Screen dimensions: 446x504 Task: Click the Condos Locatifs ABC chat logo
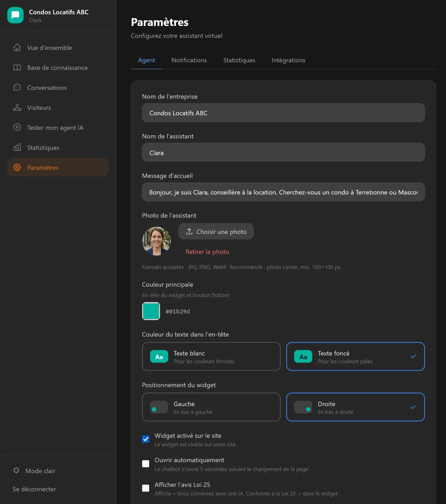(x=15, y=15)
